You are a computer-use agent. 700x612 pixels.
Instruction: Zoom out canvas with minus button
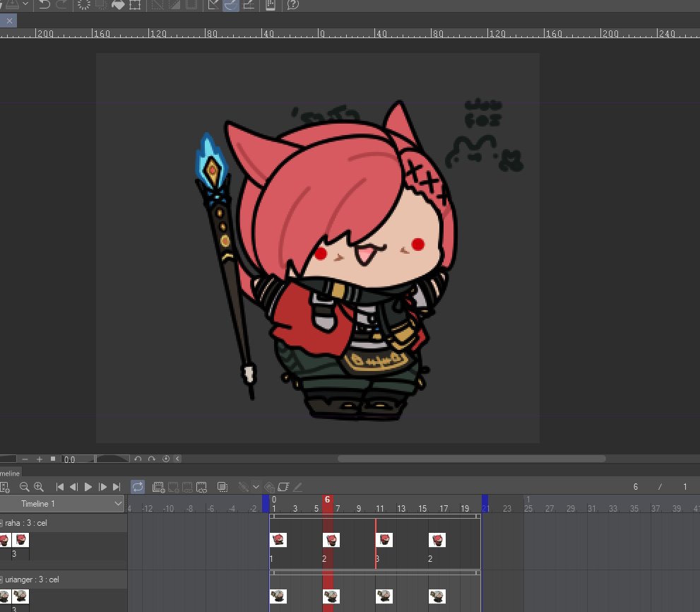point(25,459)
